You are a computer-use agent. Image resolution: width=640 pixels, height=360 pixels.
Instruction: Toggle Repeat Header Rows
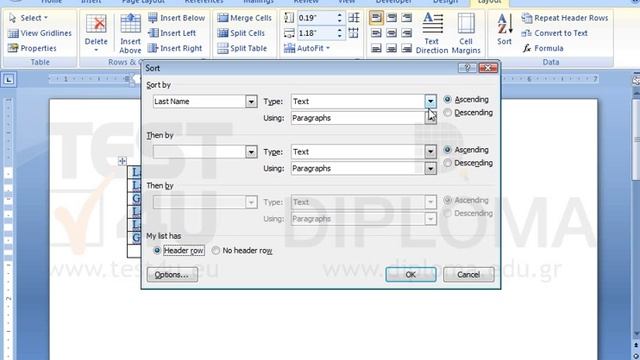click(564, 18)
